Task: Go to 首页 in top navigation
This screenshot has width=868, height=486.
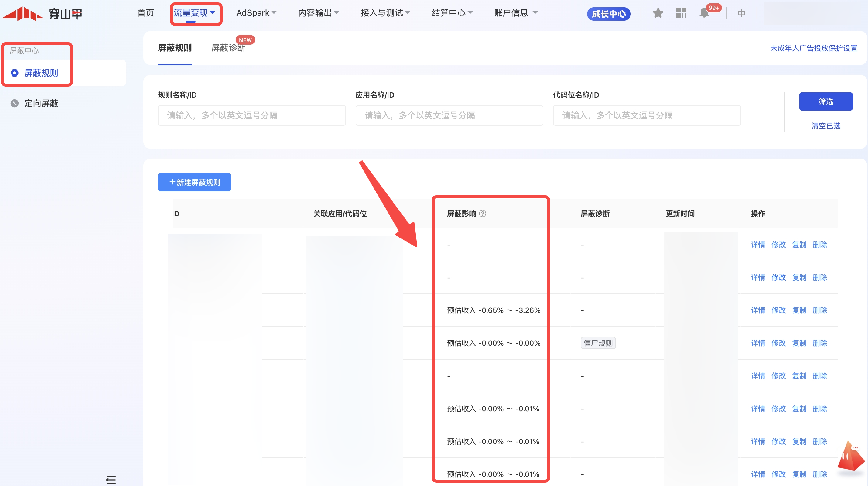Action: pos(145,13)
